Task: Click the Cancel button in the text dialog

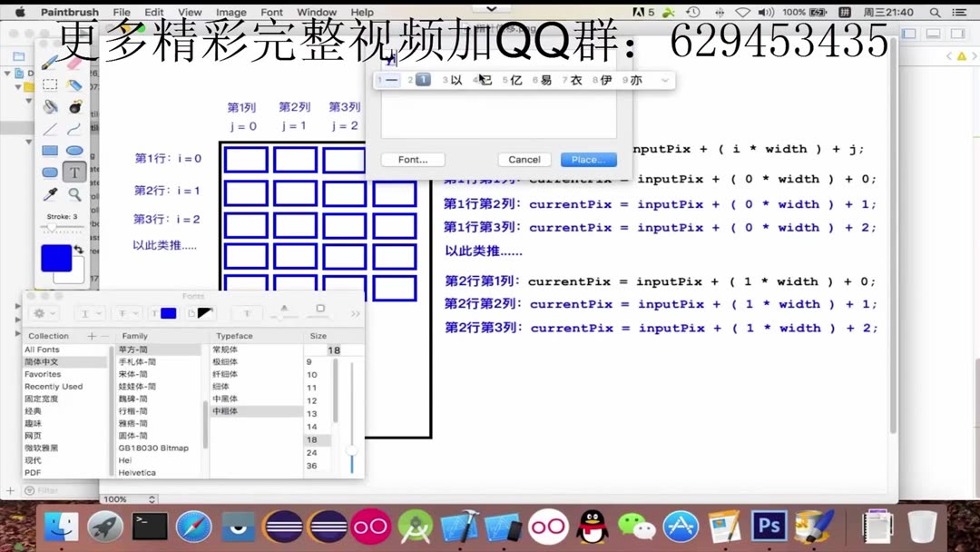Action: click(x=524, y=159)
